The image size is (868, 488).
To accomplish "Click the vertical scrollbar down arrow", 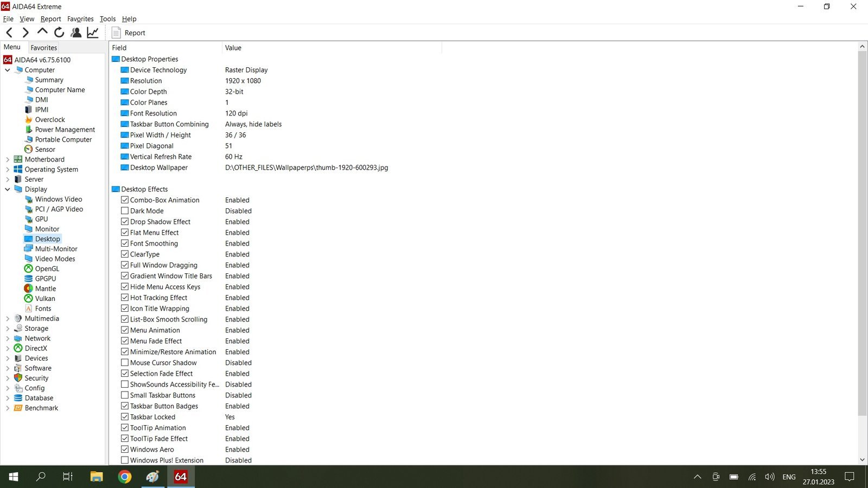I will click(862, 460).
